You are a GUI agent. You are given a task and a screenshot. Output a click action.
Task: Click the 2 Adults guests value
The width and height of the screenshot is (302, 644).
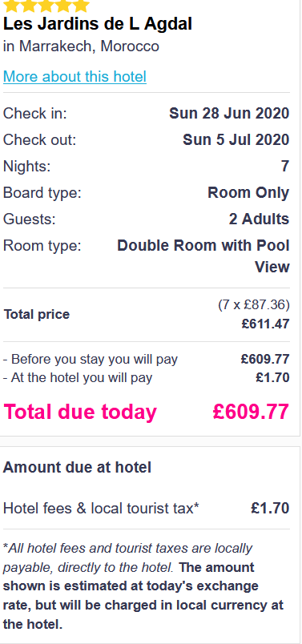click(260, 219)
